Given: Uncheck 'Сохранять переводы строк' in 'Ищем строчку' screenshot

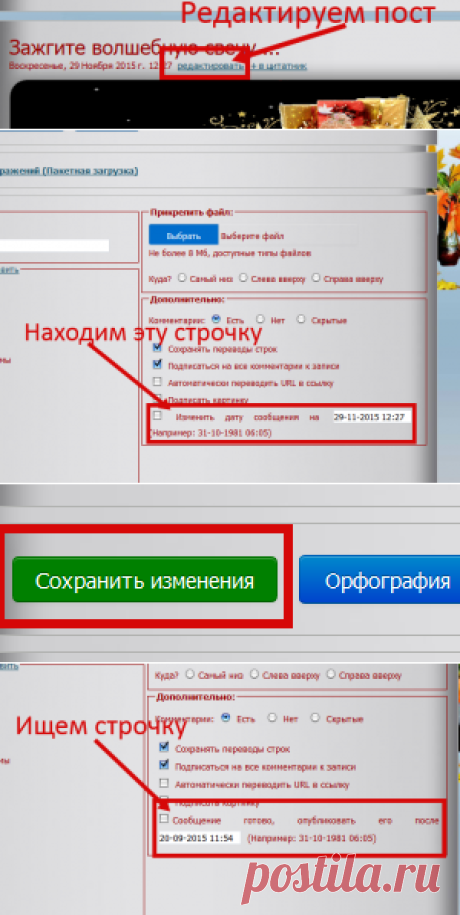Looking at the screenshot, I should point(164,747).
